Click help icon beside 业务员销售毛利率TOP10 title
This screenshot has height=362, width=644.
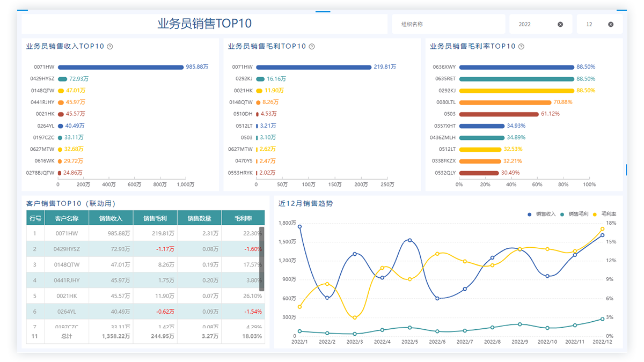[x=521, y=47]
